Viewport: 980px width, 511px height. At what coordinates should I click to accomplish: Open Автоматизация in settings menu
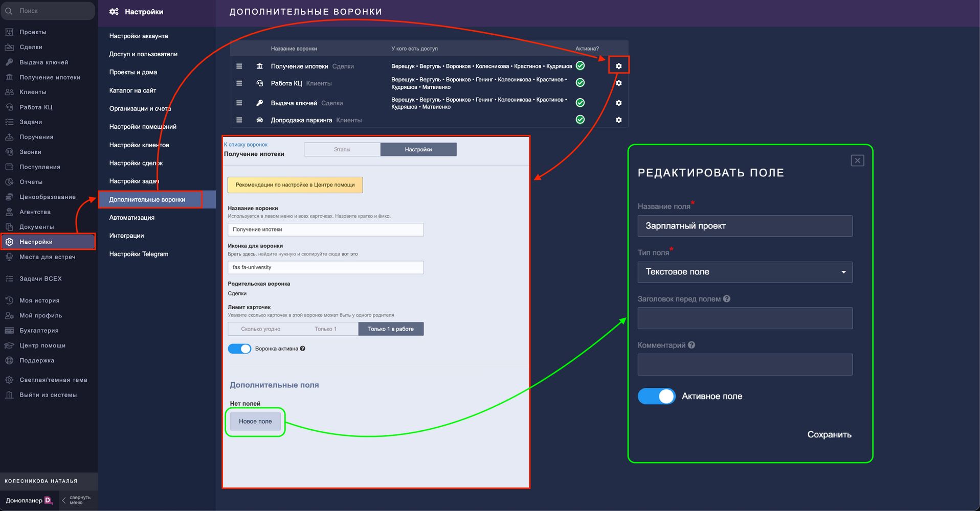[132, 218]
